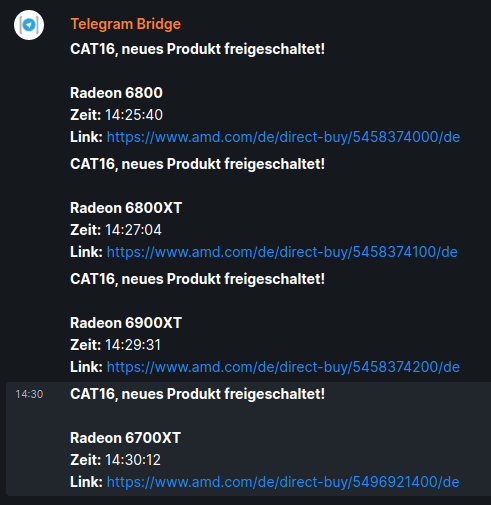Click the Link label before the 5496921400 URL

point(86,482)
